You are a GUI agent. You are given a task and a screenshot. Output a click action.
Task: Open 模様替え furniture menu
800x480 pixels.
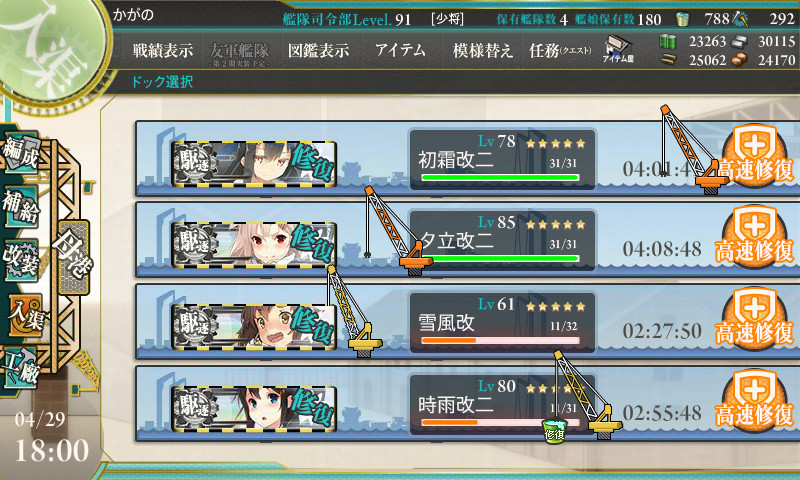tap(483, 50)
